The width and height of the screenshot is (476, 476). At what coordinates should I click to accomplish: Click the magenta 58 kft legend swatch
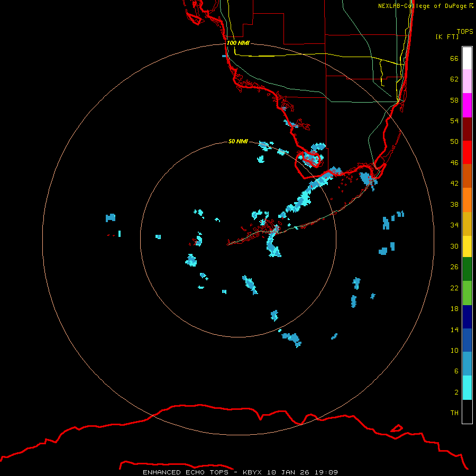(467, 105)
